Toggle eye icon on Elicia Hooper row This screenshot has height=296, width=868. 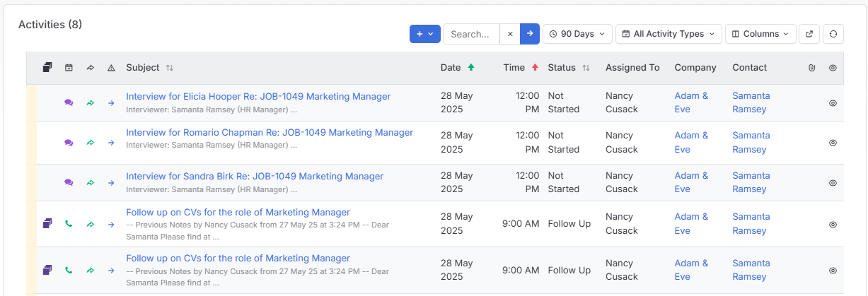833,102
